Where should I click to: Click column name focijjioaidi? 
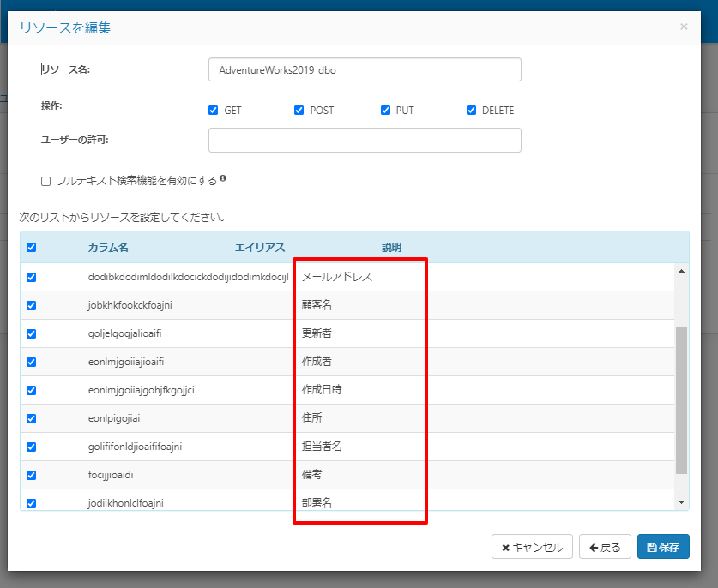[111, 475]
